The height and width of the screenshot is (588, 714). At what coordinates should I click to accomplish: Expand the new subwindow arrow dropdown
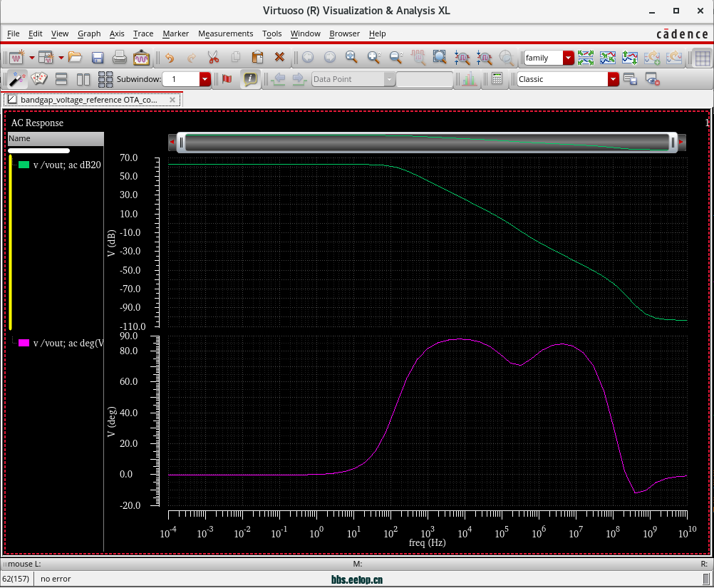[x=61, y=58]
